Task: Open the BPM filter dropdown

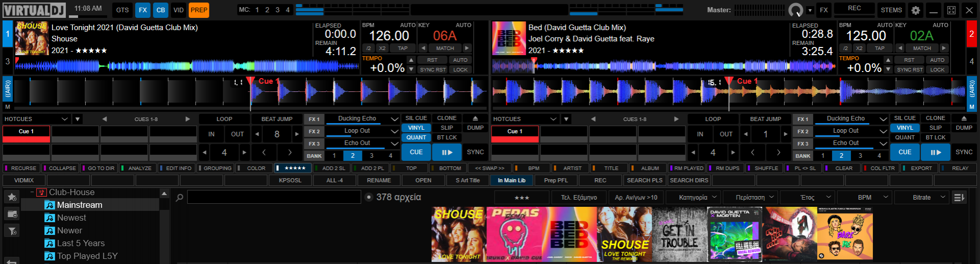Action: pos(869,198)
